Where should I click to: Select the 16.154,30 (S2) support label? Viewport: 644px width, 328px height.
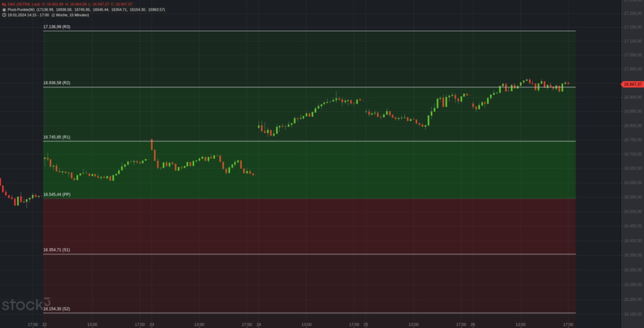(x=57, y=309)
